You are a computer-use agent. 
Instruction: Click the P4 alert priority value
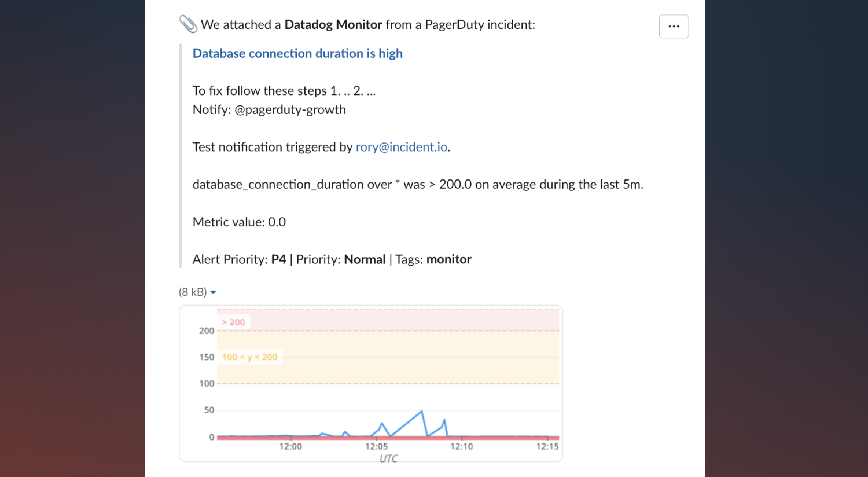(x=278, y=259)
